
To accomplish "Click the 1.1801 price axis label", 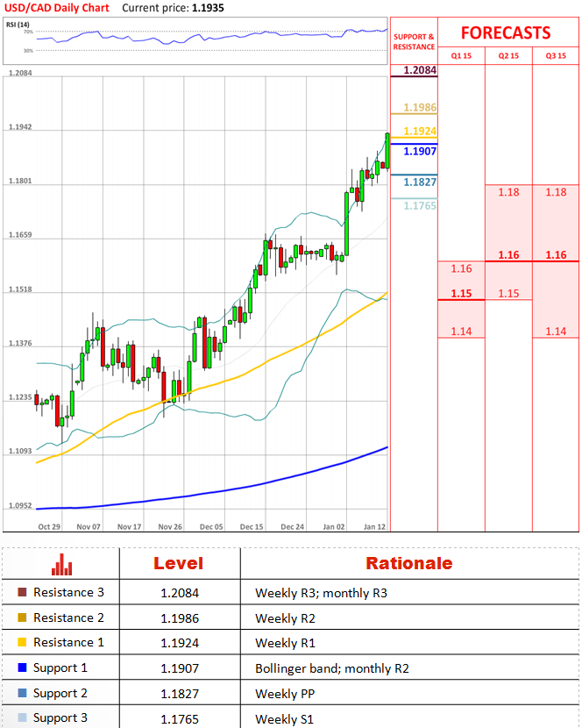I will point(20,181).
